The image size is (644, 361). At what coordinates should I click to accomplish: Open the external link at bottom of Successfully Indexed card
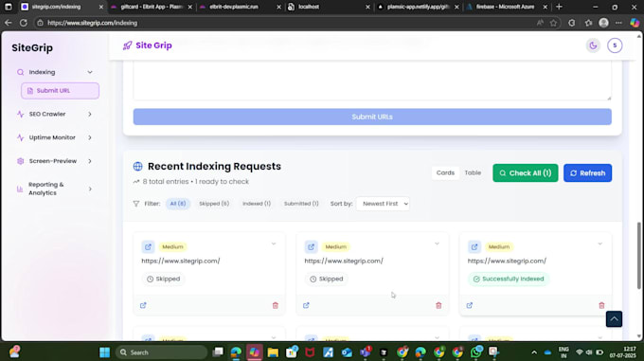coord(470,305)
